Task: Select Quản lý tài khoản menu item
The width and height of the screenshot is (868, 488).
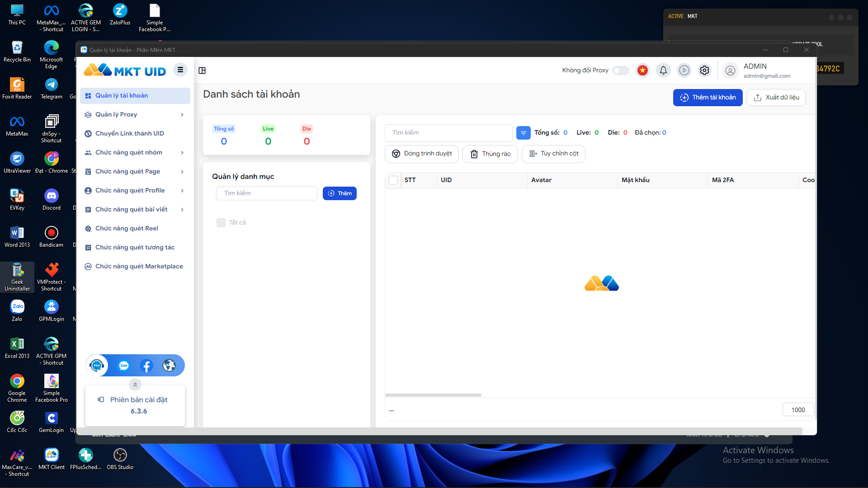Action: [135, 96]
